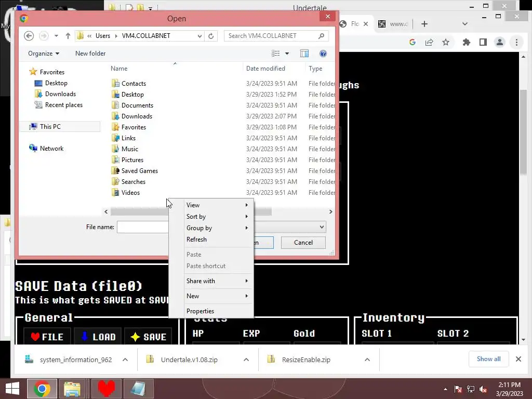
Task: Select Desktop in navigation pane
Action: coord(56,83)
